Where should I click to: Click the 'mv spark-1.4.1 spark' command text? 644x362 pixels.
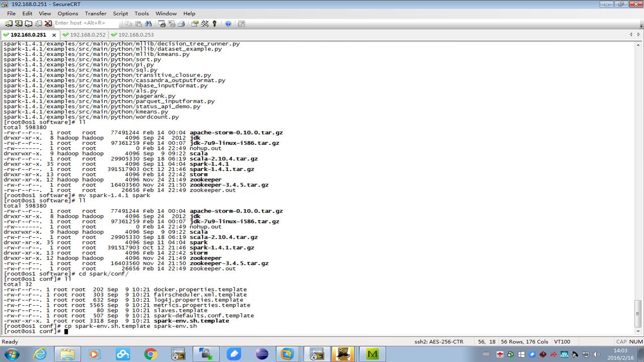coord(114,196)
